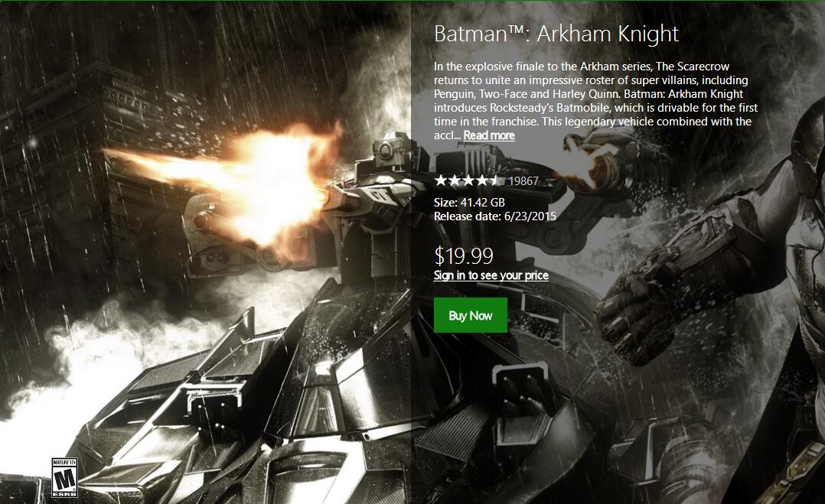Click the Release date 6/23/2015 text
The width and height of the screenshot is (825, 504).
tap(494, 216)
